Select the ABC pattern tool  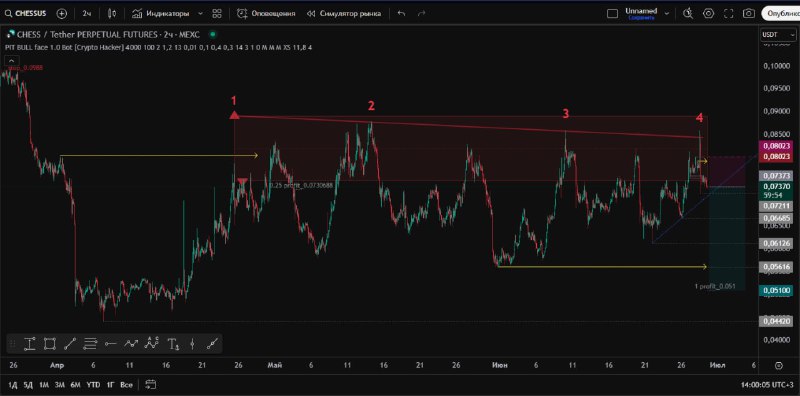[152, 343]
